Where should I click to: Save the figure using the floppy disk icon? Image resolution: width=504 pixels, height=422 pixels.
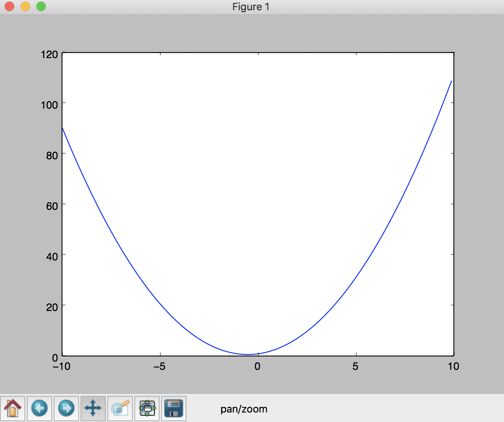pyautogui.click(x=174, y=409)
